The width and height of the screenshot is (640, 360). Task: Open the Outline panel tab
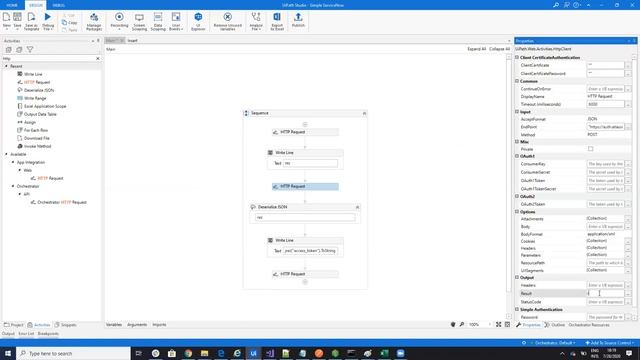(555, 325)
